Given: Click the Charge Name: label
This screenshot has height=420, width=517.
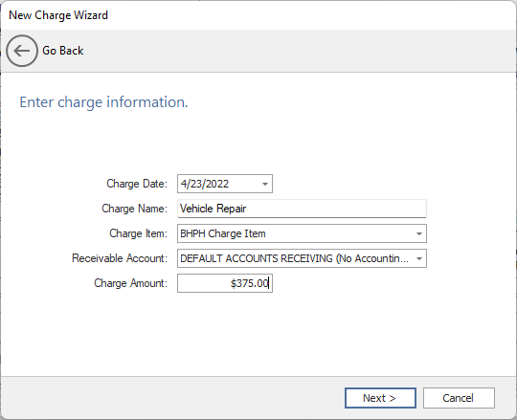Looking at the screenshot, I should click(135, 209).
